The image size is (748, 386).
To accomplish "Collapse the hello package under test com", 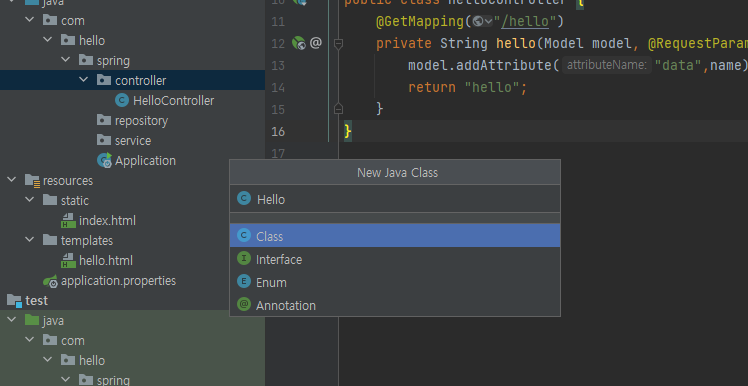I will click(48, 360).
